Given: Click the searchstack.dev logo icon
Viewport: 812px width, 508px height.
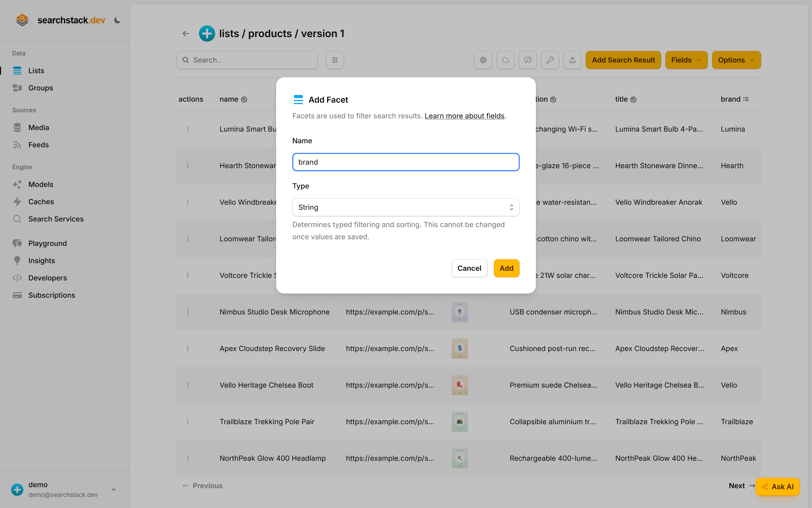Looking at the screenshot, I should pos(22,20).
